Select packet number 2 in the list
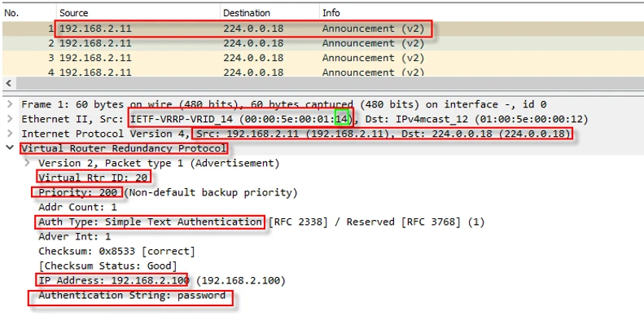This screenshot has height=325, width=644. [x=323, y=43]
